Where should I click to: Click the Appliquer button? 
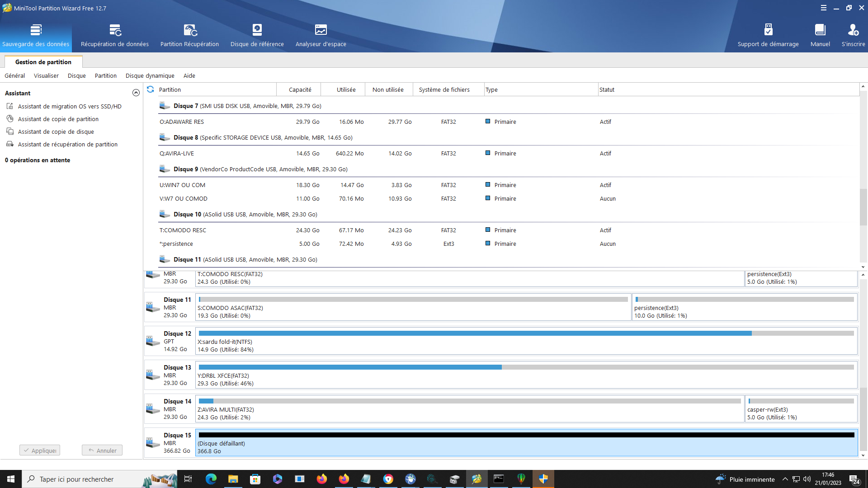[40, 450]
